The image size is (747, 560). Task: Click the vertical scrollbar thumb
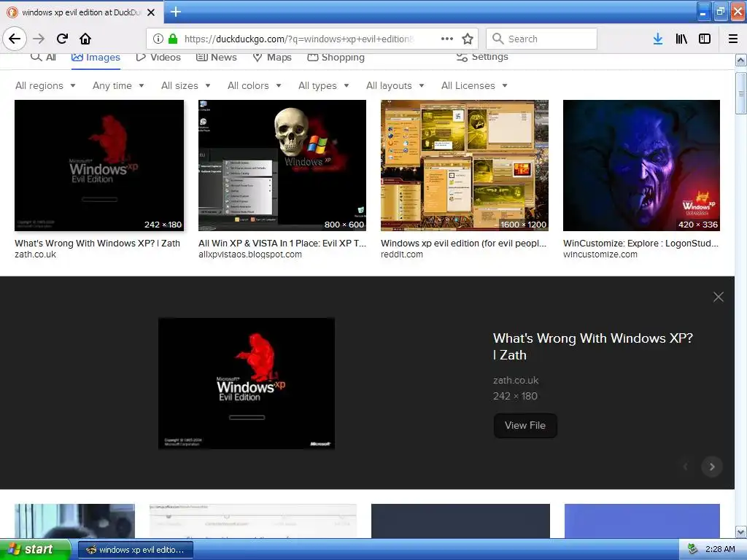pos(740,93)
